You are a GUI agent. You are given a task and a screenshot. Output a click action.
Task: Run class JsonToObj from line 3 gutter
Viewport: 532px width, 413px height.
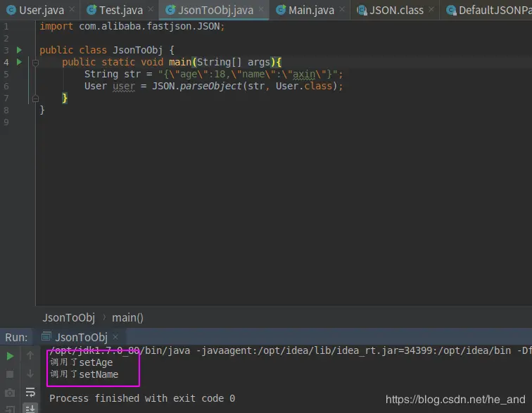point(19,50)
